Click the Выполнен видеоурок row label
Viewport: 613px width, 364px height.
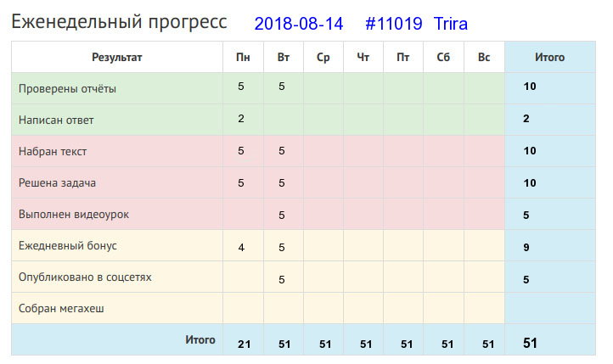(74, 215)
